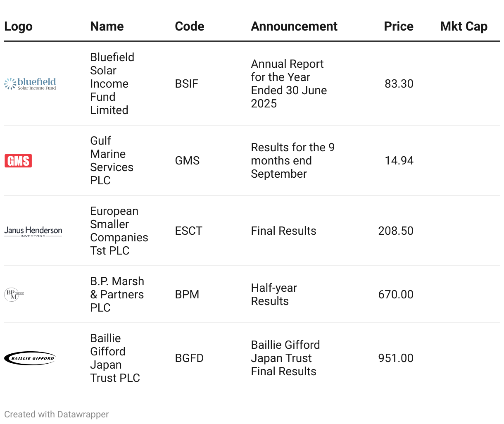Click the B.P. Marsh circular logo
This screenshot has height=424, width=504.
point(14,294)
